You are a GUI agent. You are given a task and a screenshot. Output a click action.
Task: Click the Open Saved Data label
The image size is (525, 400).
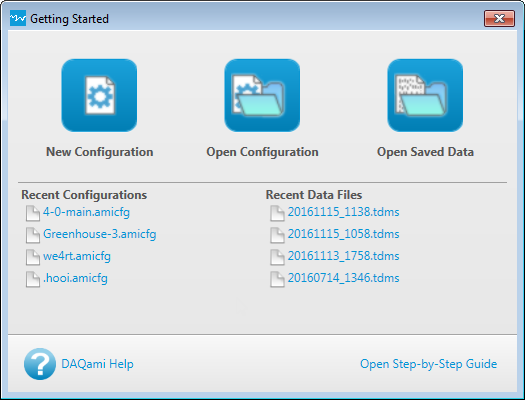(425, 152)
